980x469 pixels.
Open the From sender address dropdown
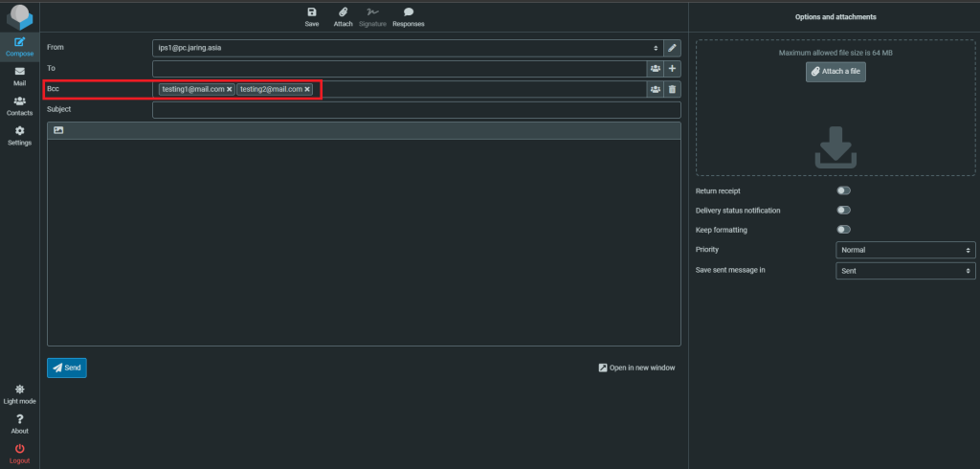coord(408,47)
